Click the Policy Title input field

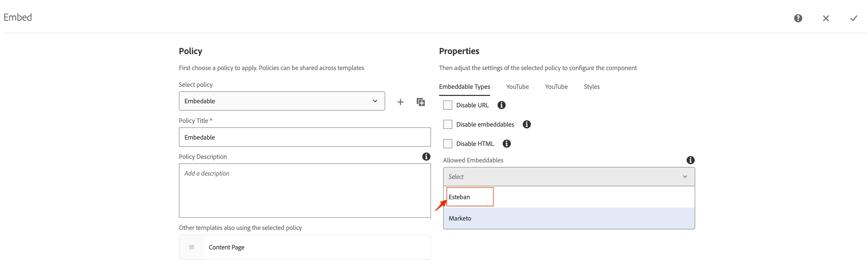click(304, 137)
